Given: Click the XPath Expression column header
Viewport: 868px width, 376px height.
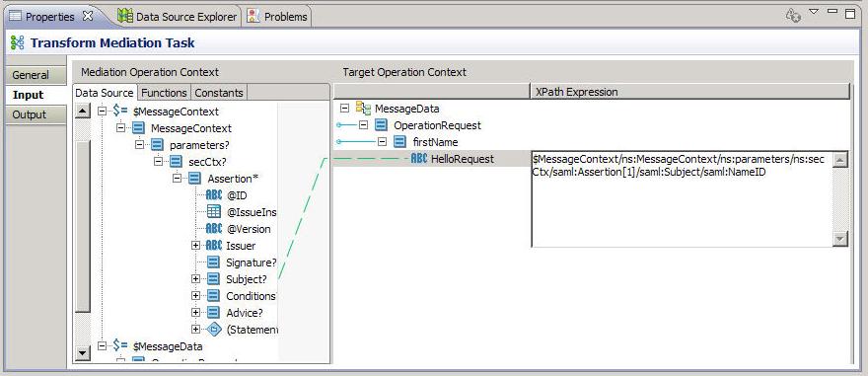Looking at the screenshot, I should 689,92.
